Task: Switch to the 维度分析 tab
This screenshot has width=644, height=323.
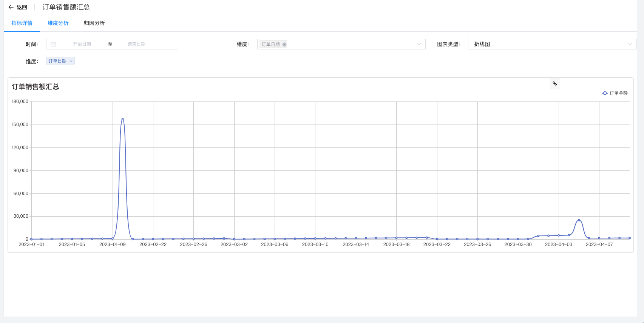Action: click(x=58, y=23)
